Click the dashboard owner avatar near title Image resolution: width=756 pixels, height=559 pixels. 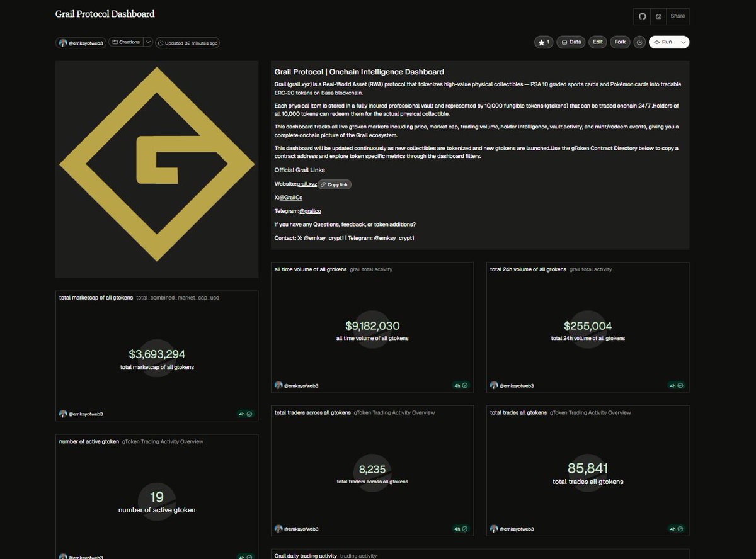click(x=63, y=43)
